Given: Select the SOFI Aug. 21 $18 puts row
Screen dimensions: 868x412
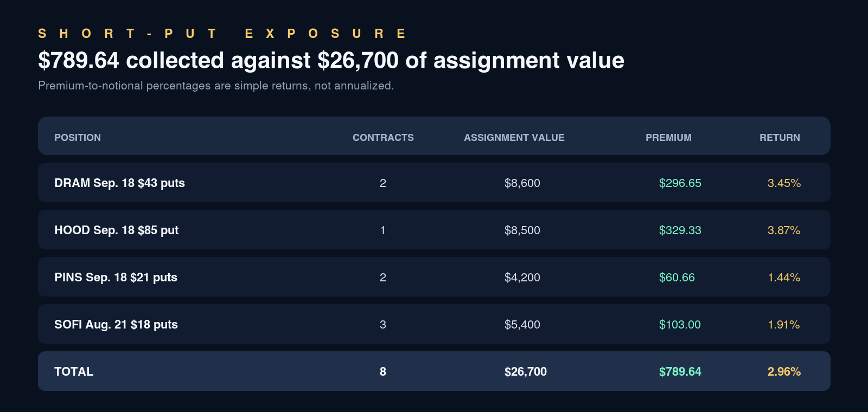Looking at the screenshot, I should point(434,324).
